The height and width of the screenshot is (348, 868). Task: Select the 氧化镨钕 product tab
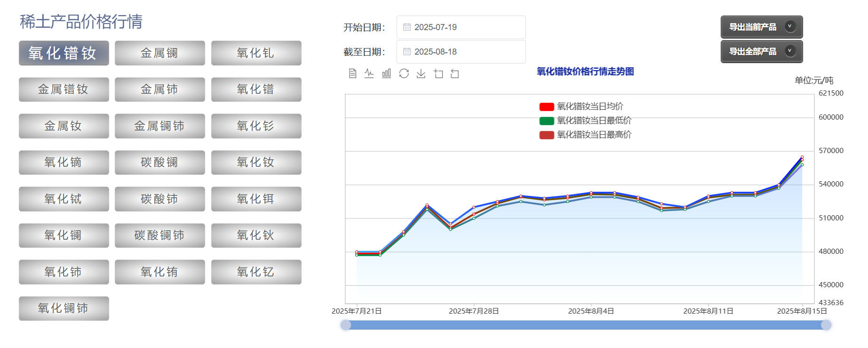pos(64,53)
